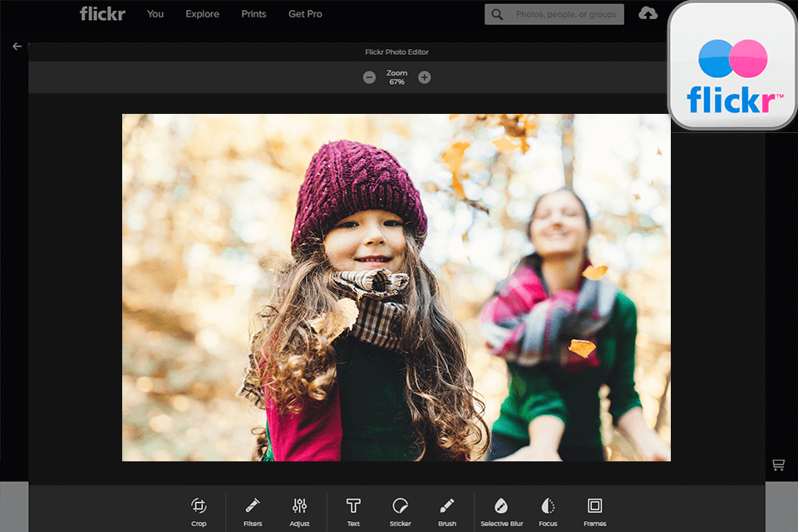Open the Explore menu
The width and height of the screenshot is (798, 532).
point(203,14)
